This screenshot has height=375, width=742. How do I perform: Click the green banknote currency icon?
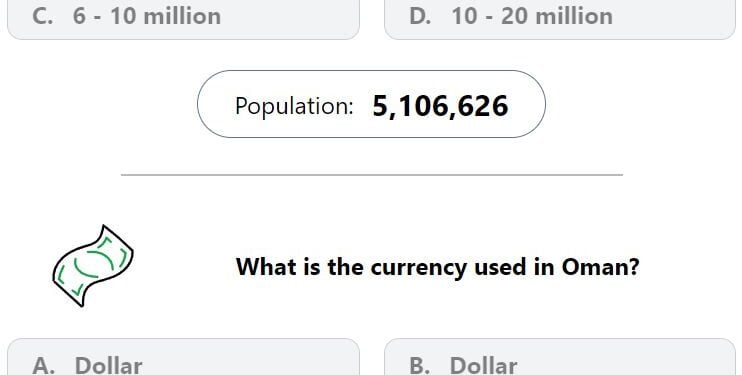[x=93, y=266]
